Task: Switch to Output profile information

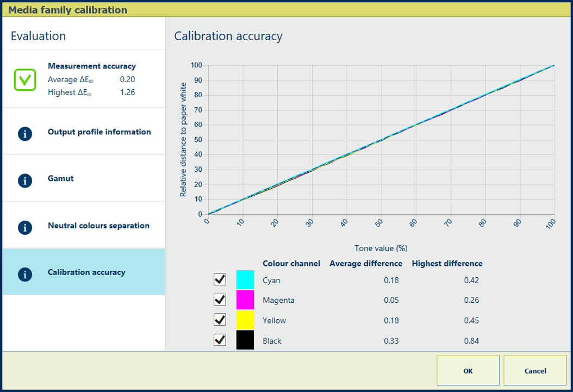Action: pos(99,132)
